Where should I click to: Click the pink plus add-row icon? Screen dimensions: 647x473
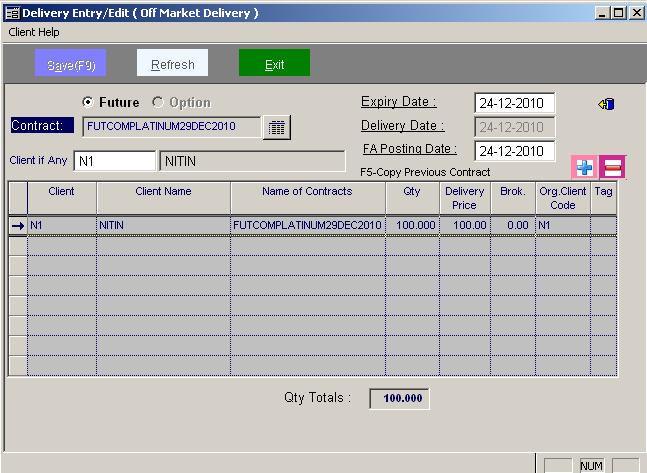pos(584,168)
